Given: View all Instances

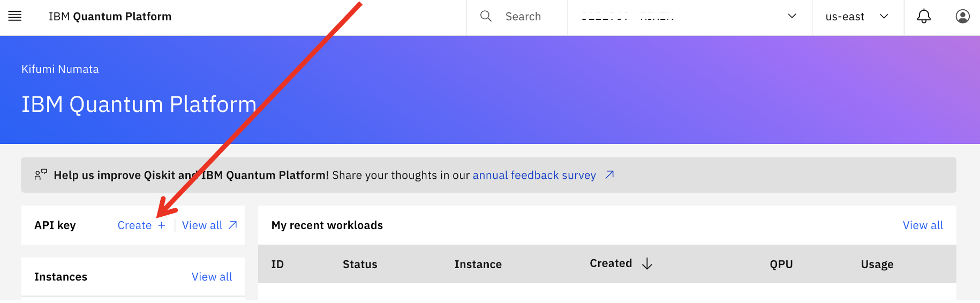Looking at the screenshot, I should pyautogui.click(x=212, y=277).
